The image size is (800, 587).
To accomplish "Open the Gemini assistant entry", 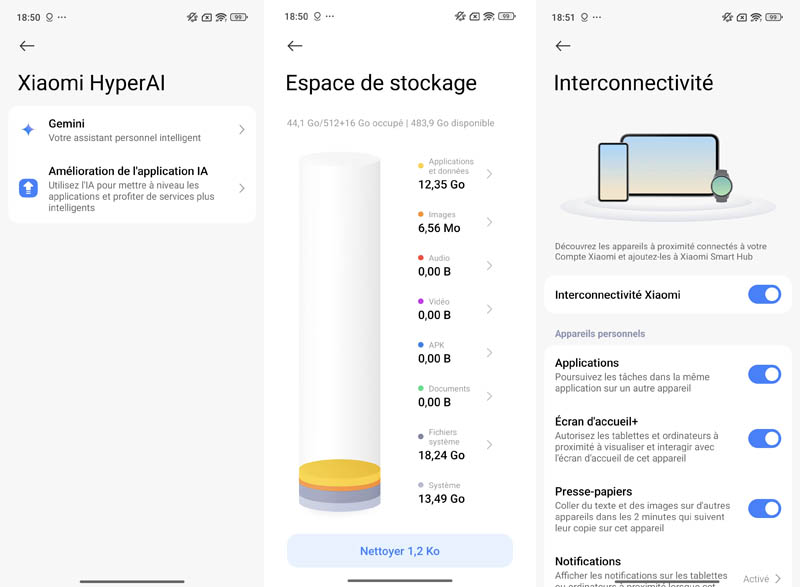I will click(x=132, y=130).
